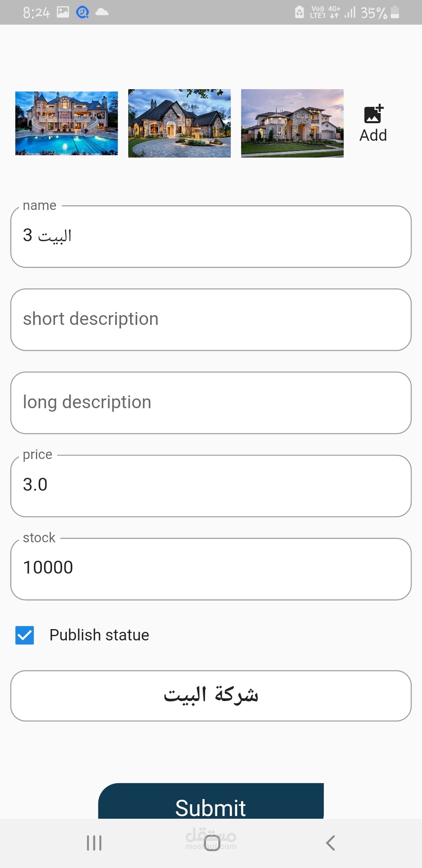Screen dimensions: 422x868
Task: Focus the name input field
Action: click(x=211, y=237)
